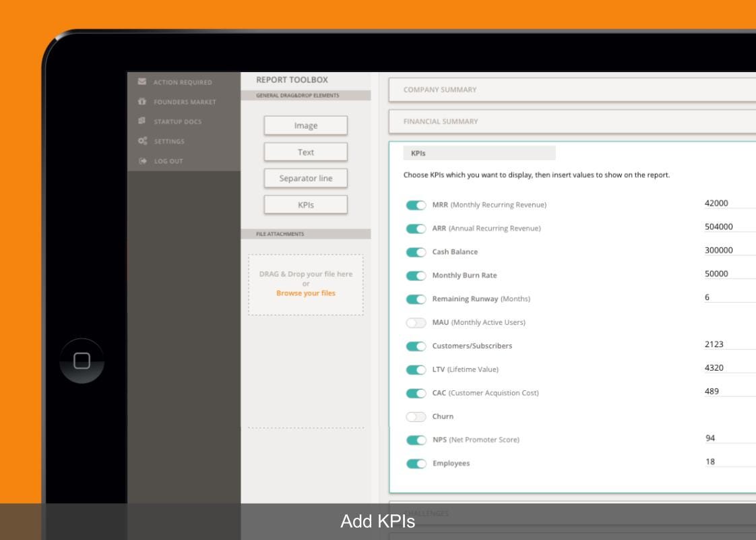Disable the Employees KPI toggle

[x=416, y=464]
